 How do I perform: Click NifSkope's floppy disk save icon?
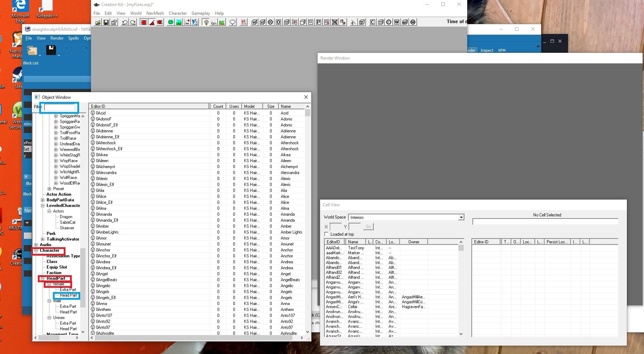[51, 50]
